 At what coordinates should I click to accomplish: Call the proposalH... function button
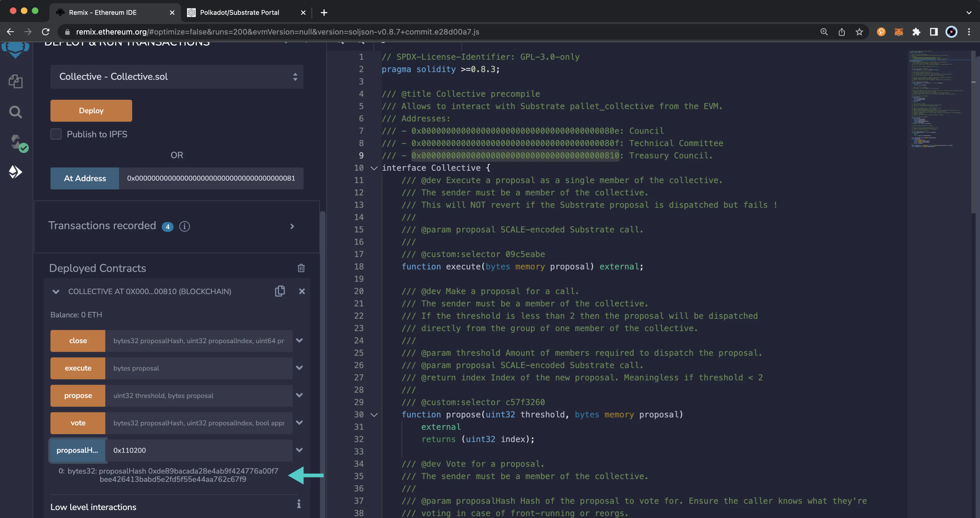click(78, 450)
